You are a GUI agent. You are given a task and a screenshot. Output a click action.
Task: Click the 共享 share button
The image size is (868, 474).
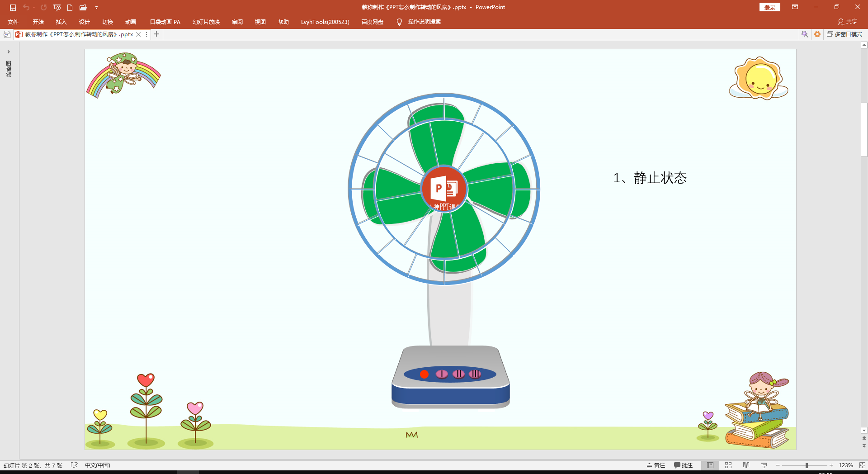click(847, 22)
